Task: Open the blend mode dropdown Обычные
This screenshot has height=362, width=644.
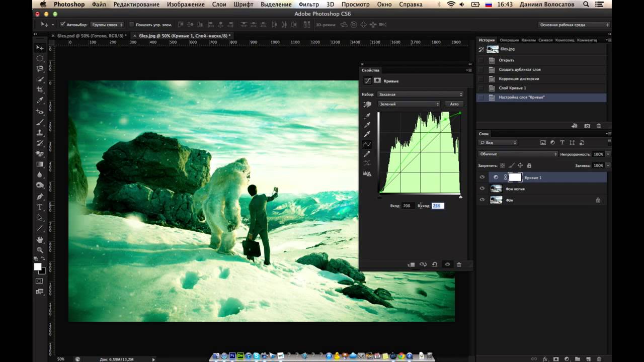Action: [518, 154]
